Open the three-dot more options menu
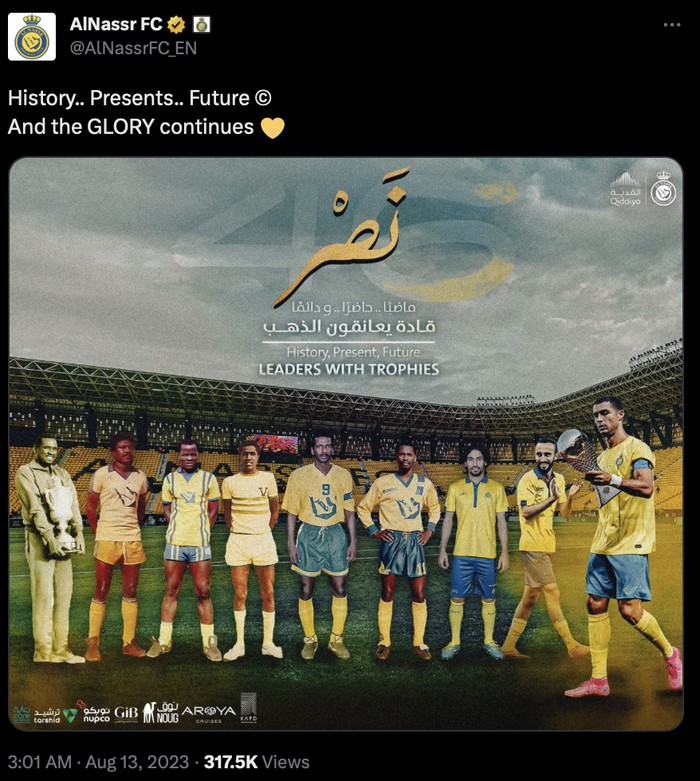Screen dimensions: 700x781 672,24
